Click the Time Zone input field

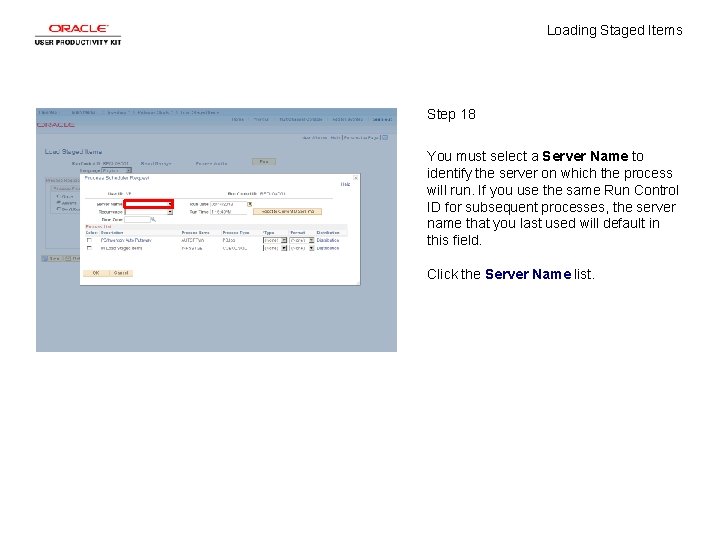[x=137, y=220]
